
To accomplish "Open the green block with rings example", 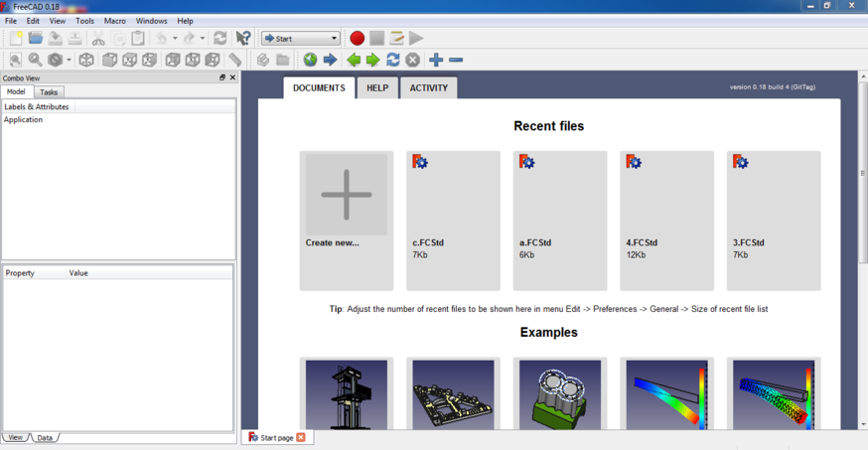I will pos(560,394).
